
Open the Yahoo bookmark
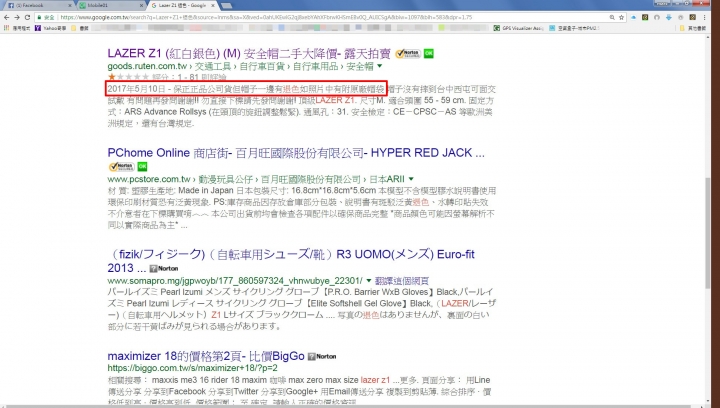[51, 28]
